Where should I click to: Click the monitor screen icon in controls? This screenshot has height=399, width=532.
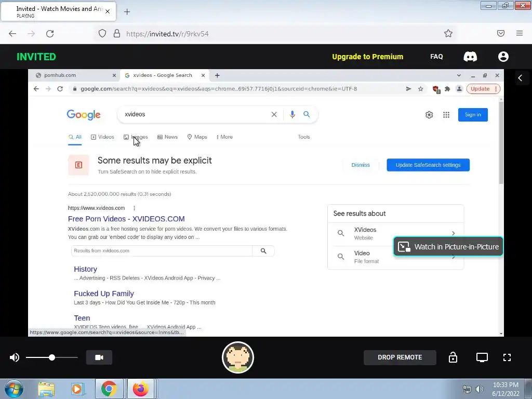tap(482, 357)
